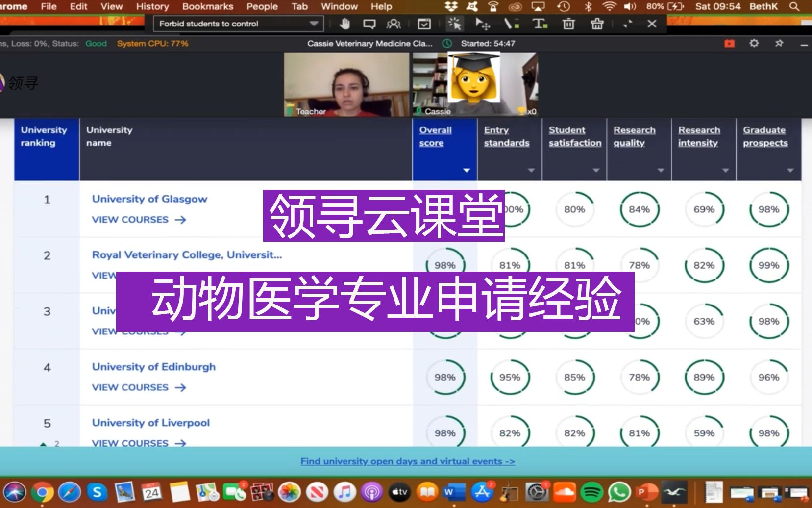
Task: Open University of Liverpool link
Action: (x=150, y=423)
